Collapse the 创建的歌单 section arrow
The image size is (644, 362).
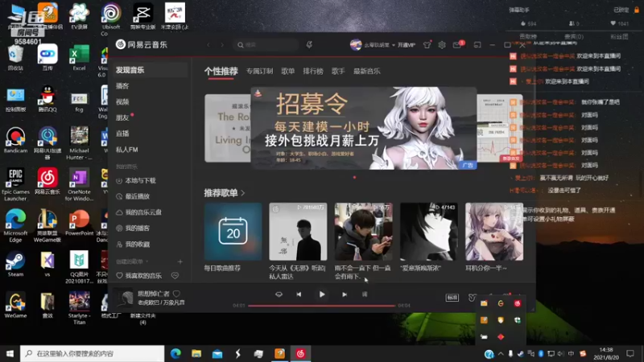point(147,261)
